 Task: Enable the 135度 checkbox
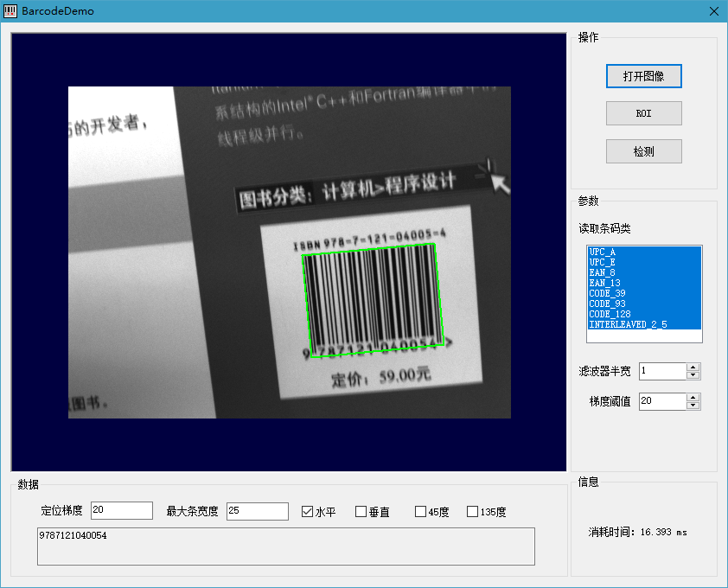pyautogui.click(x=472, y=512)
